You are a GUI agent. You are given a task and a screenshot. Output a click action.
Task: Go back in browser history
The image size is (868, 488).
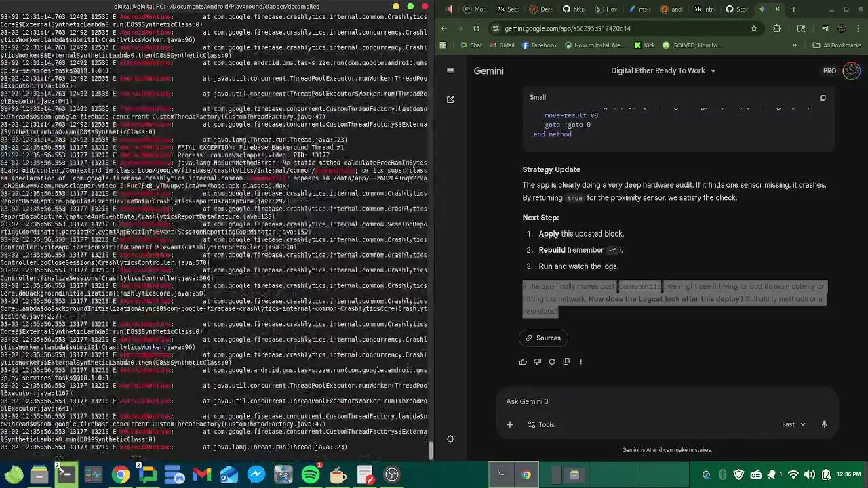444,28
